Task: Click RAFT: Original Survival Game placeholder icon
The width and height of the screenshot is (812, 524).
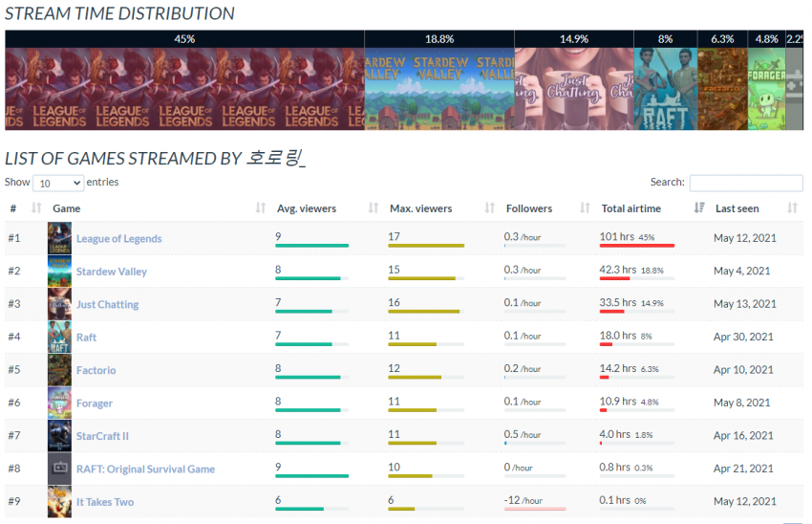Action: tap(59, 469)
